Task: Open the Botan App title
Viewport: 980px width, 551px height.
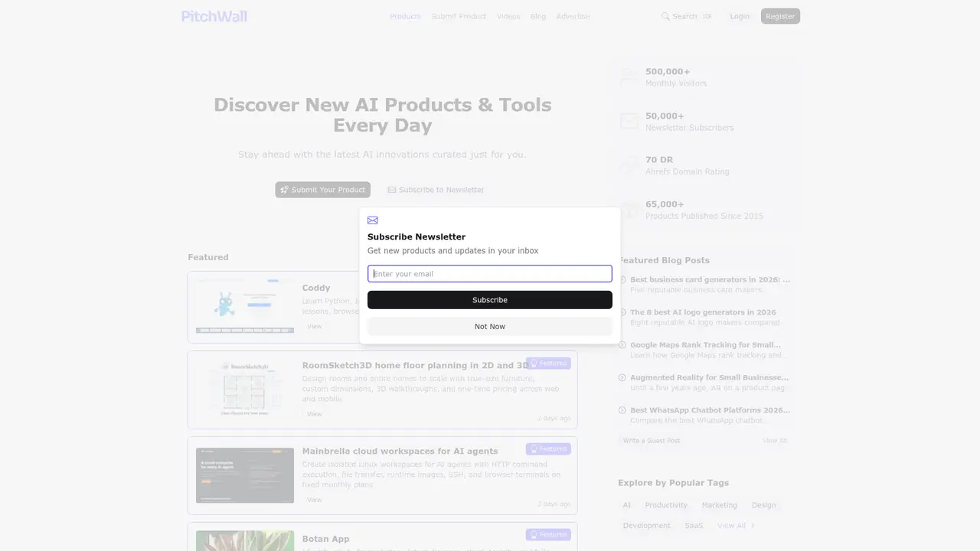Action: pyautogui.click(x=325, y=539)
